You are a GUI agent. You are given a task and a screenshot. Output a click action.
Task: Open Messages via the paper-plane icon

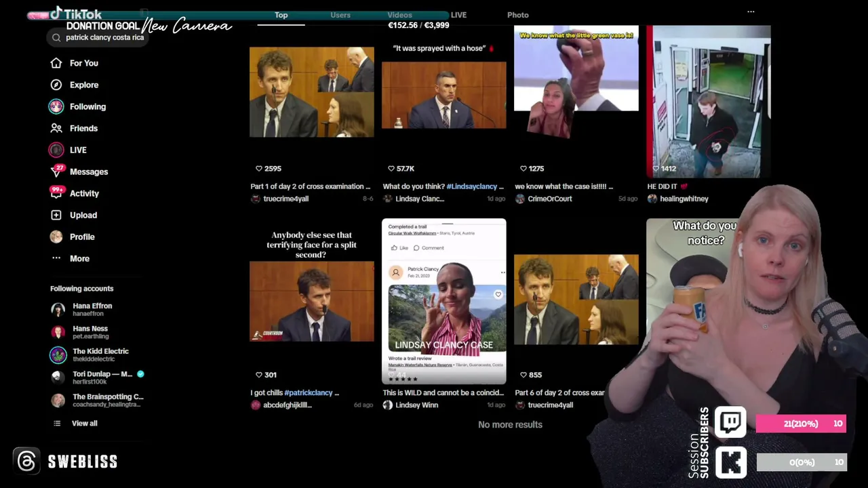pos(56,171)
